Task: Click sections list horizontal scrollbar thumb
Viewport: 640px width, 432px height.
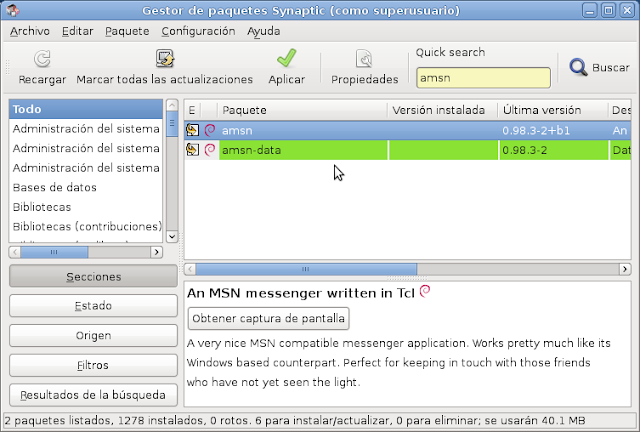Action: coord(54,252)
